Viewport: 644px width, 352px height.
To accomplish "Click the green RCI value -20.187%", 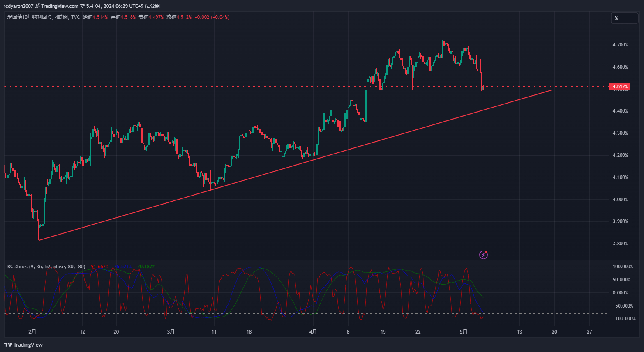I will click(146, 267).
